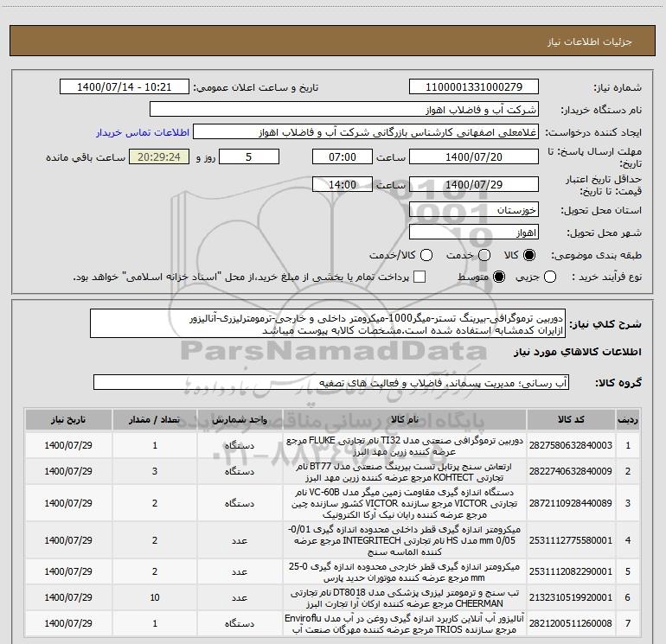Select the کالا radio button

[x=529, y=255]
